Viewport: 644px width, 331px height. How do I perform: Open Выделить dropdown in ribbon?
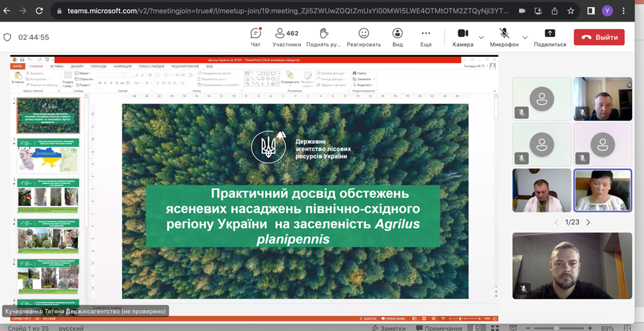[362, 85]
